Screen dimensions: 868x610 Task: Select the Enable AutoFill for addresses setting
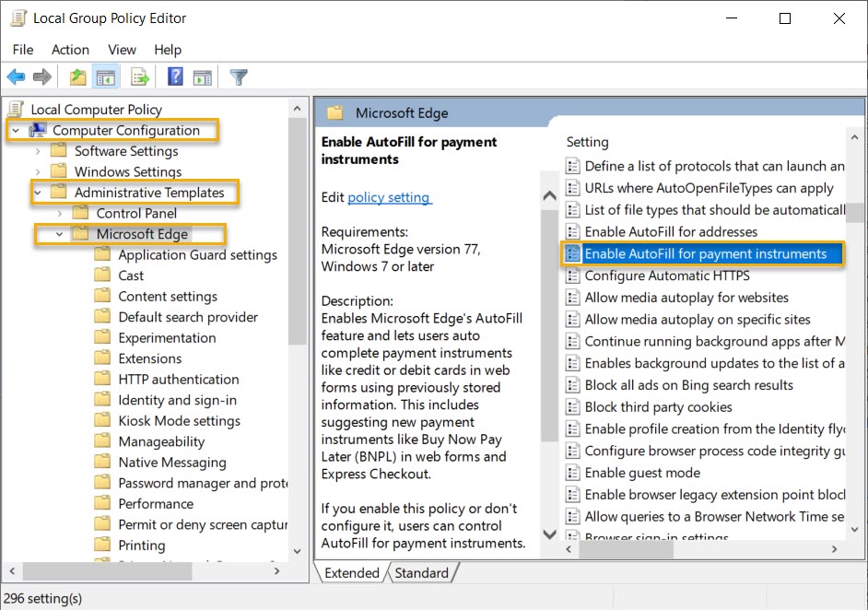point(671,231)
